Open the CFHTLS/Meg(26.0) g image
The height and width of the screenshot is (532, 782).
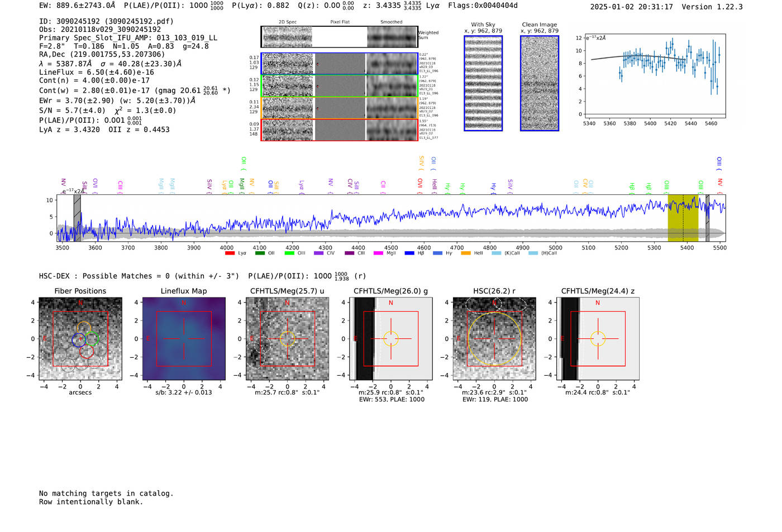[x=391, y=339]
